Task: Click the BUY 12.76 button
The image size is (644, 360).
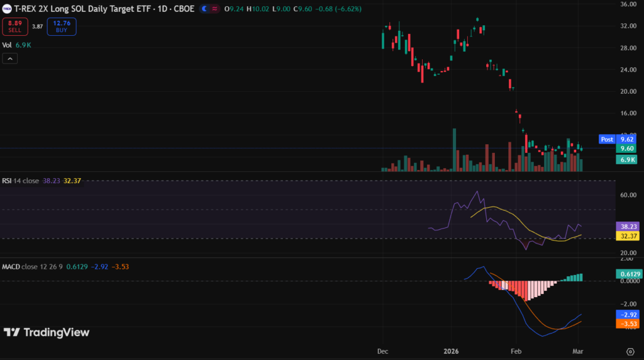Action: (x=61, y=26)
